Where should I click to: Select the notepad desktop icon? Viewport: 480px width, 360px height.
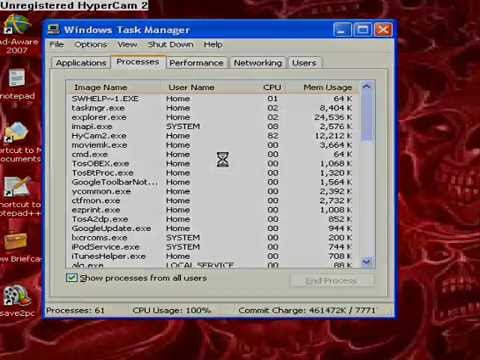17,84
